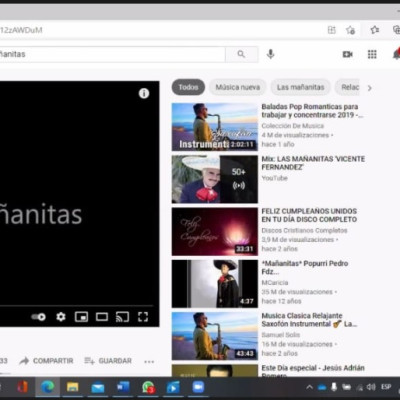Open video player settings gear
The image size is (400, 400).
point(61,317)
